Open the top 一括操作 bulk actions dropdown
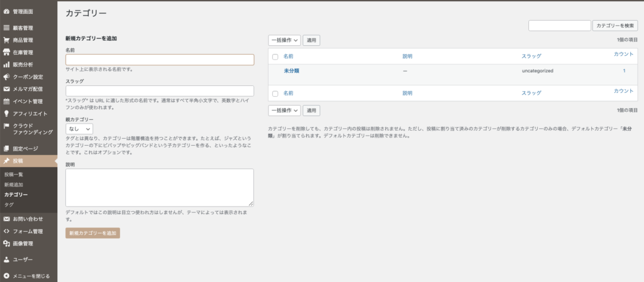 tap(284, 40)
